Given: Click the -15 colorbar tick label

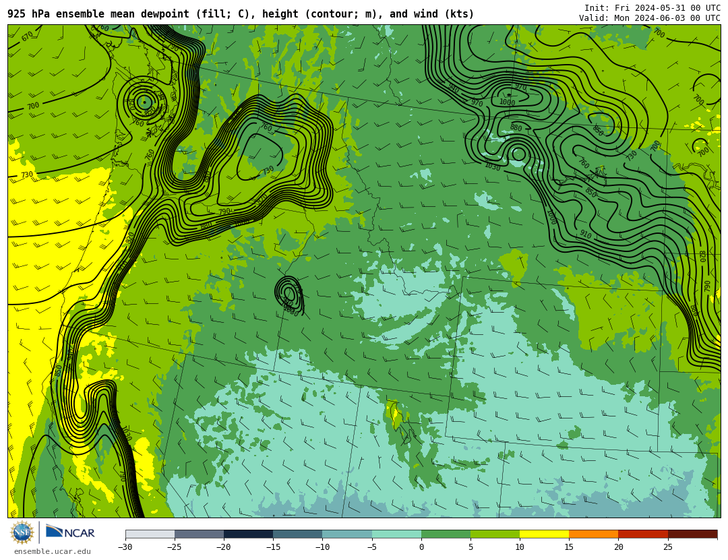Looking at the screenshot, I should coord(272,547).
